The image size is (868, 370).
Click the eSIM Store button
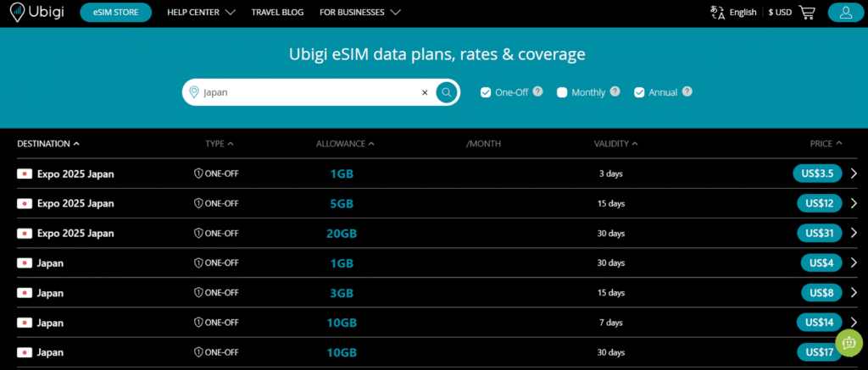click(115, 13)
